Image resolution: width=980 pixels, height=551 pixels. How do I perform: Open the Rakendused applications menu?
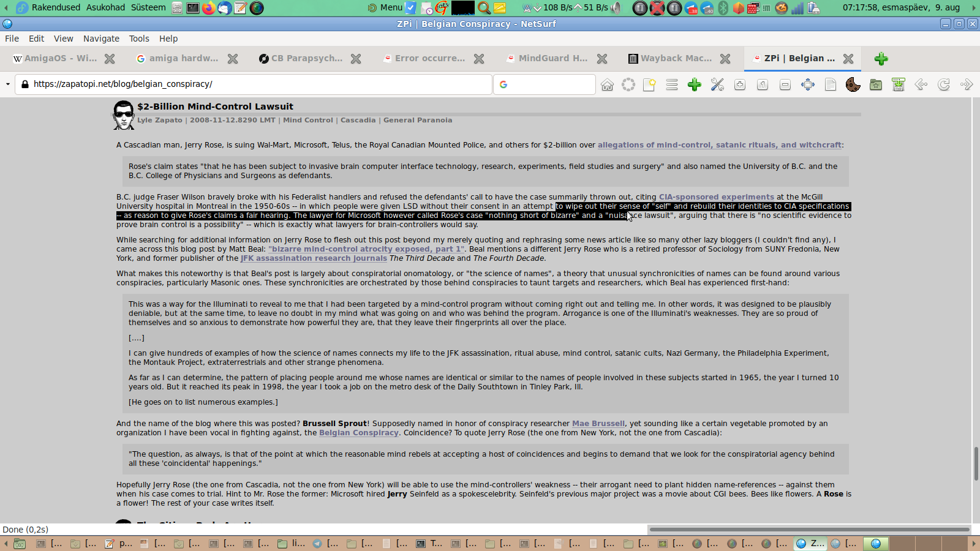point(56,8)
